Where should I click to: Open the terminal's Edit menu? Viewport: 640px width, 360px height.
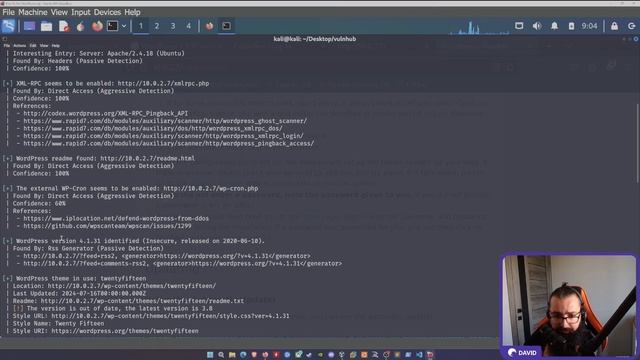point(33,46)
